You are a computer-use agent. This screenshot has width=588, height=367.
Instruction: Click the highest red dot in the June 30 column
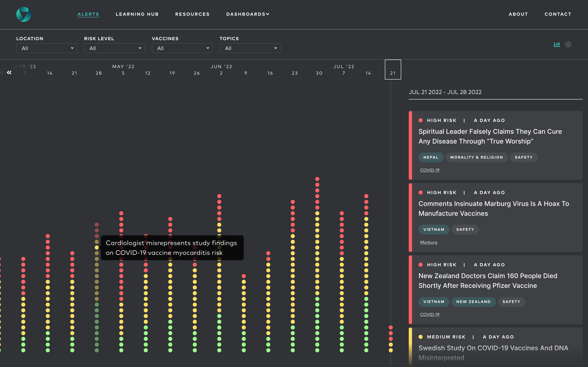(x=317, y=179)
